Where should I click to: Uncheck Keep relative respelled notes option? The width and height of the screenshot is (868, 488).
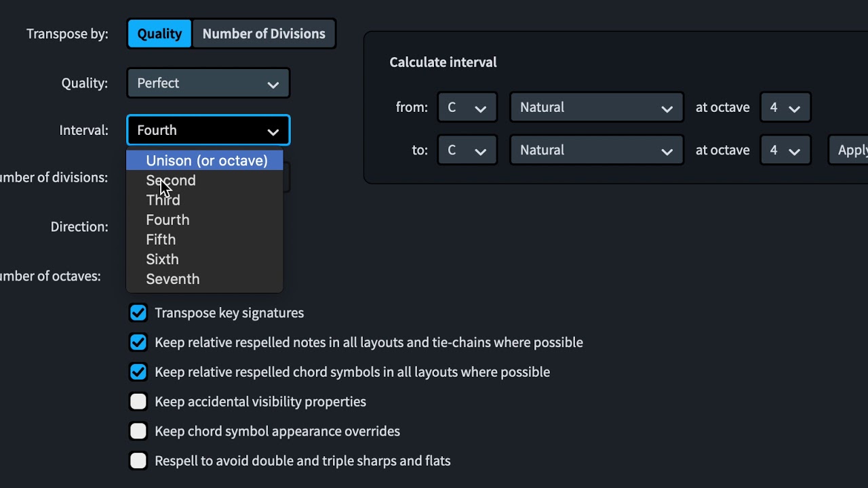(138, 342)
